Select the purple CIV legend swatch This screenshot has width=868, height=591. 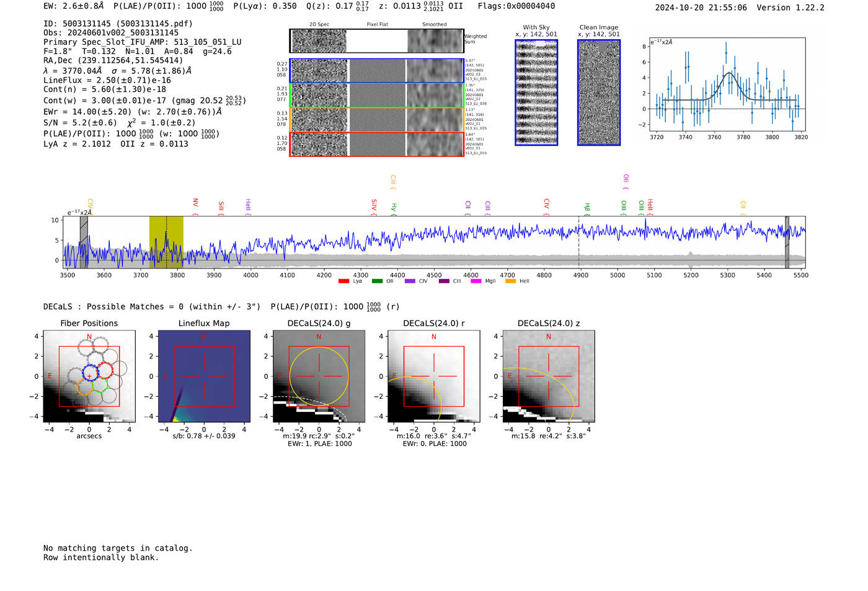(x=410, y=282)
